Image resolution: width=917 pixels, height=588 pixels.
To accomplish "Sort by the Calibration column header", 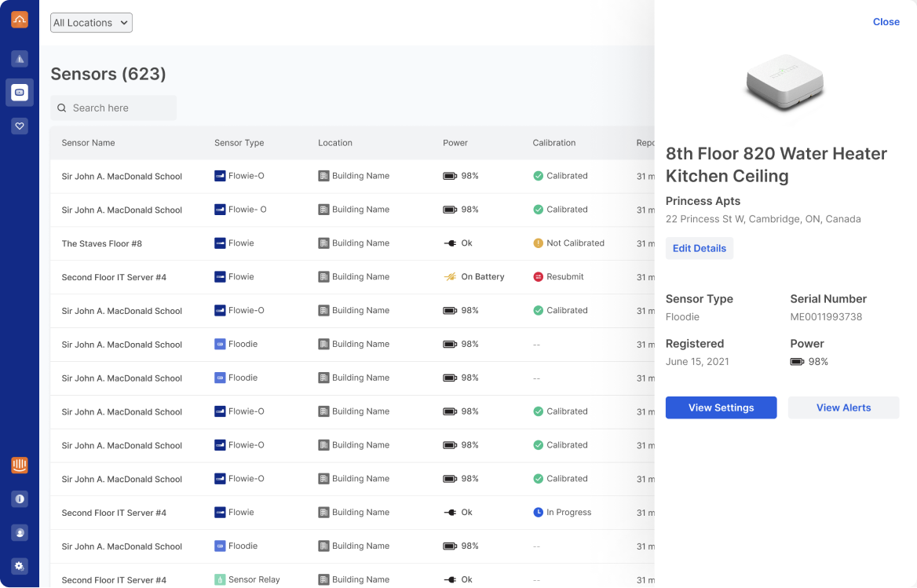I will 553,143.
